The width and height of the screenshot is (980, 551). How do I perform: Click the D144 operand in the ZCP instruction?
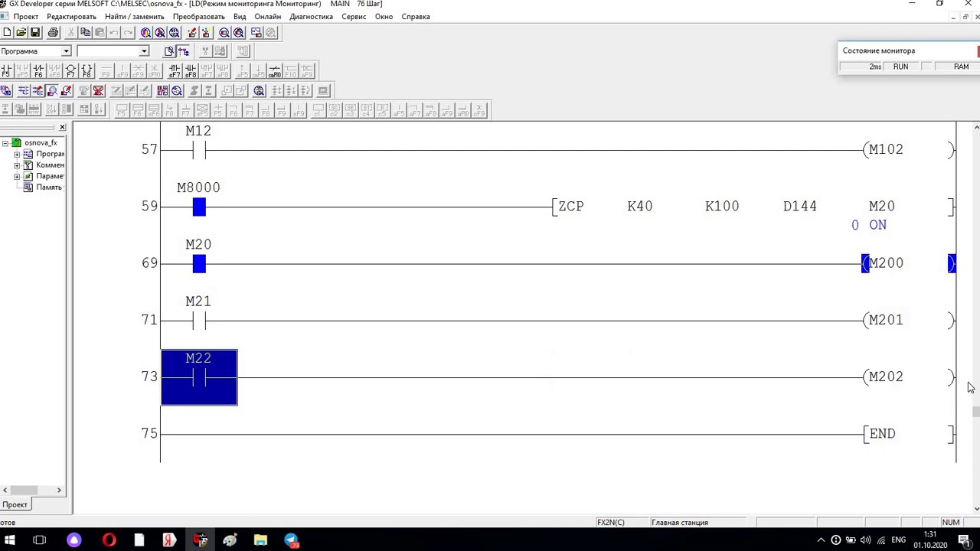pyautogui.click(x=800, y=207)
